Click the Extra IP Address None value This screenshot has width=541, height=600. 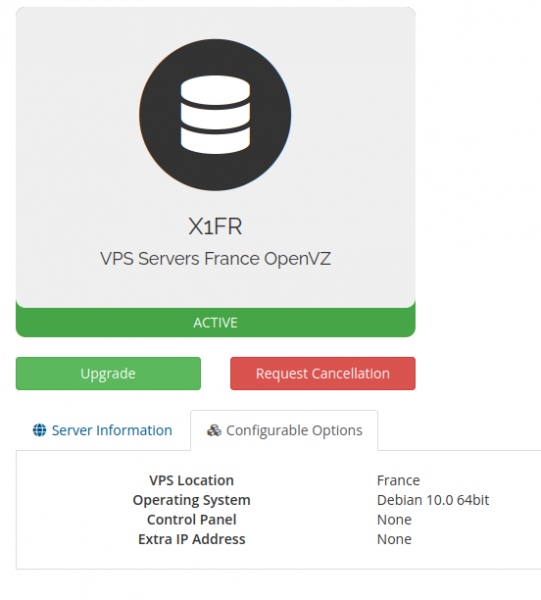point(394,539)
